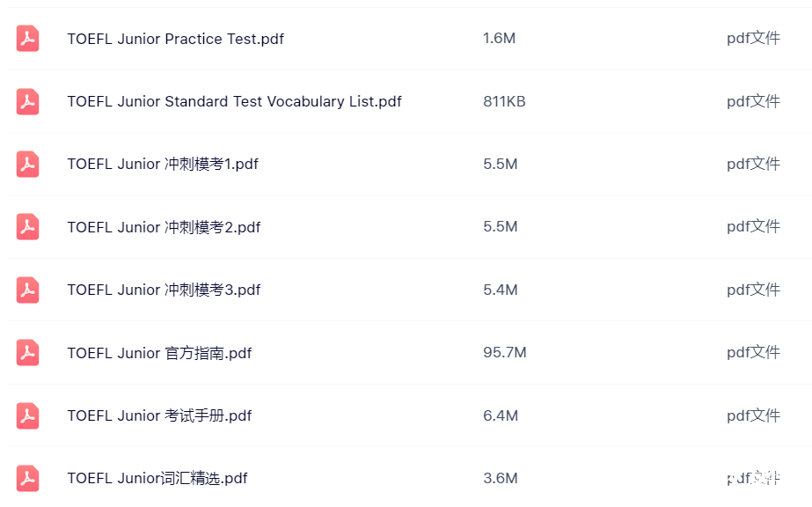Open file TOEFL Junior 冲刺模考1.pdf
Viewport: 812px width, 507px height.
pyautogui.click(x=163, y=165)
